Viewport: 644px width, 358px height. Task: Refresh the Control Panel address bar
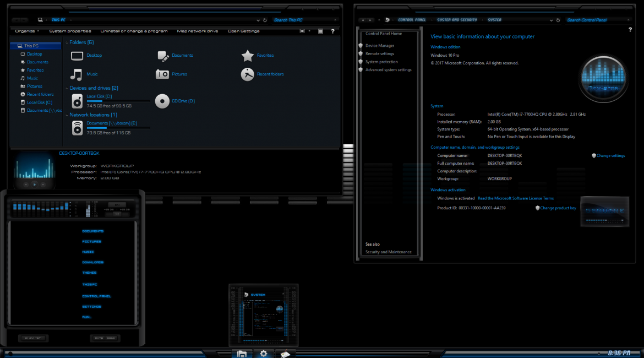558,20
